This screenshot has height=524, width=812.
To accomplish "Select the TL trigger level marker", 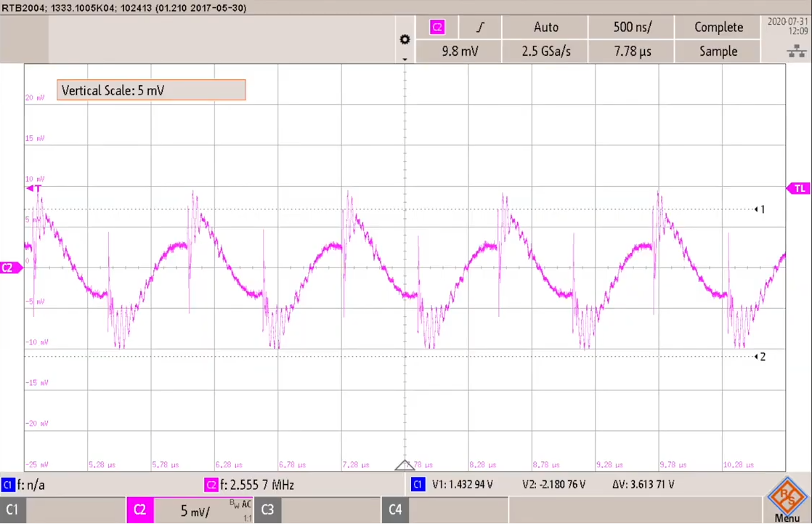I will [x=798, y=188].
